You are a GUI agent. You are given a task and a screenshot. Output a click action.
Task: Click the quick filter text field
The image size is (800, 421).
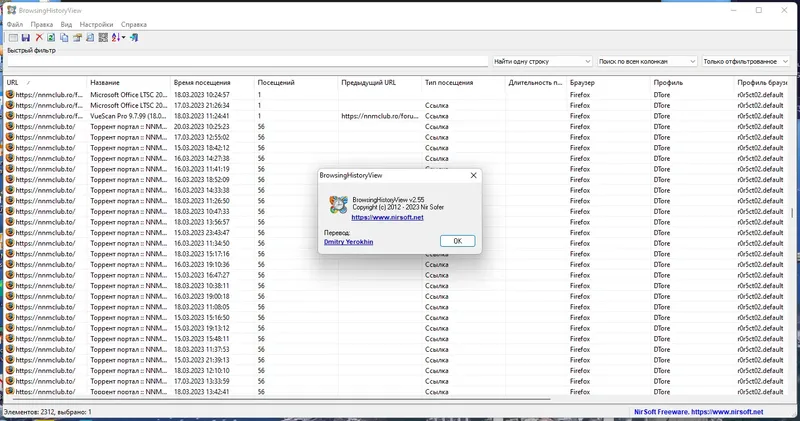(247, 61)
